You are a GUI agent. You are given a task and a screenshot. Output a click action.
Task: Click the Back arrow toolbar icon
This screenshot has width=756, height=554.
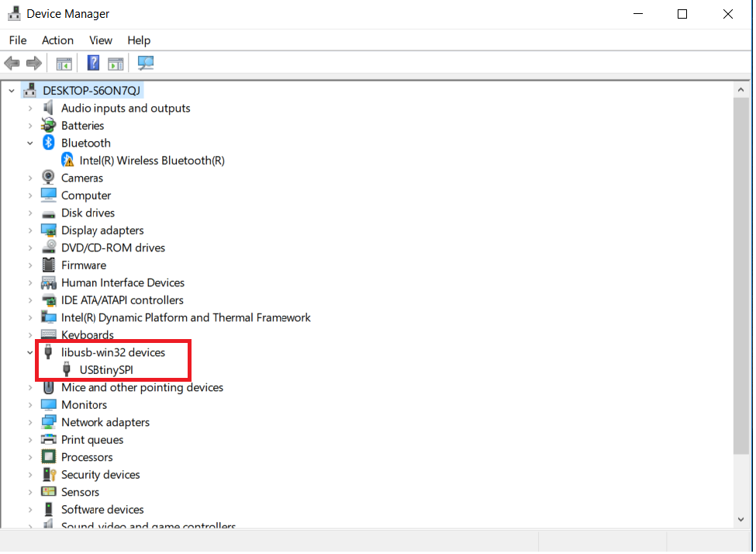pyautogui.click(x=12, y=63)
